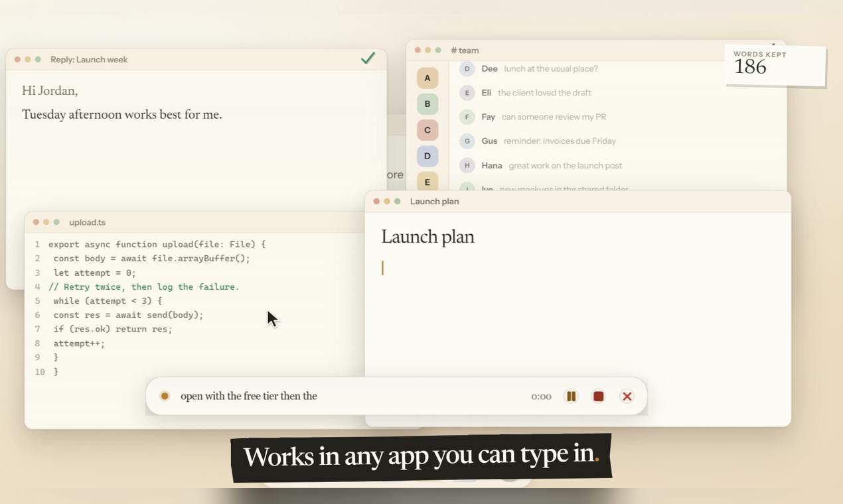843x504 pixels.
Task: Click Dee's round avatar in the message list
Action: tap(467, 68)
